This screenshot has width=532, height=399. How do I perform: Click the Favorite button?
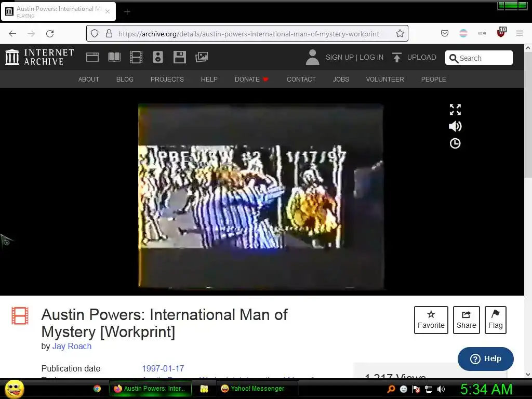431,320
